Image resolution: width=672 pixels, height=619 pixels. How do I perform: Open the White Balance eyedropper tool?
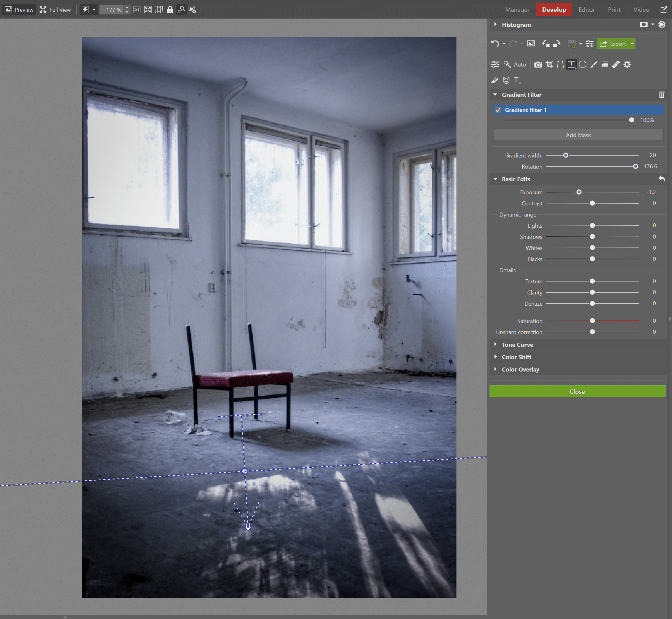pos(495,80)
